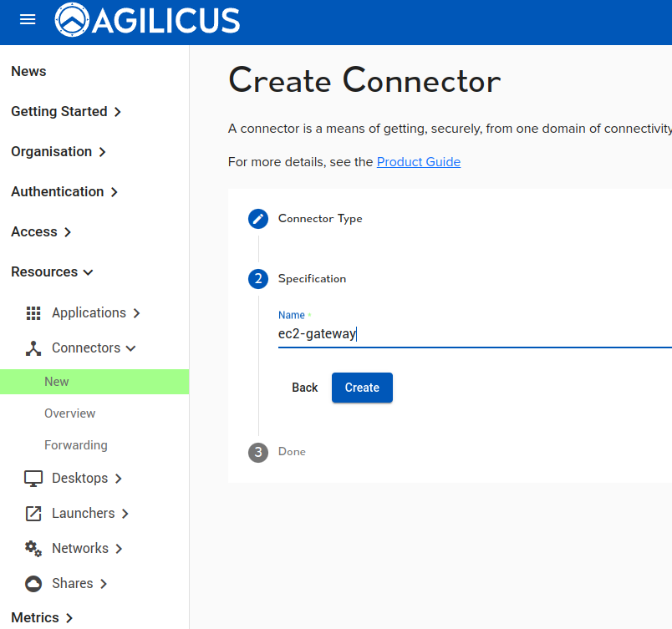The width and height of the screenshot is (672, 629).
Task: Expand the Authentication section
Action: tap(64, 191)
